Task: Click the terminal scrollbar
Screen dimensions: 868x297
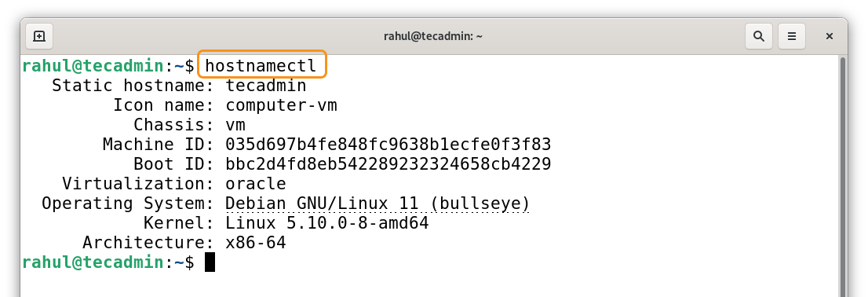Action: click(x=843, y=176)
